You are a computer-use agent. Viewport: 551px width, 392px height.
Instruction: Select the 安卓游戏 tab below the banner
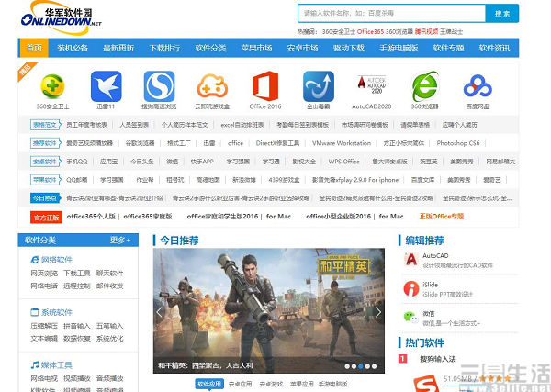tap(271, 385)
